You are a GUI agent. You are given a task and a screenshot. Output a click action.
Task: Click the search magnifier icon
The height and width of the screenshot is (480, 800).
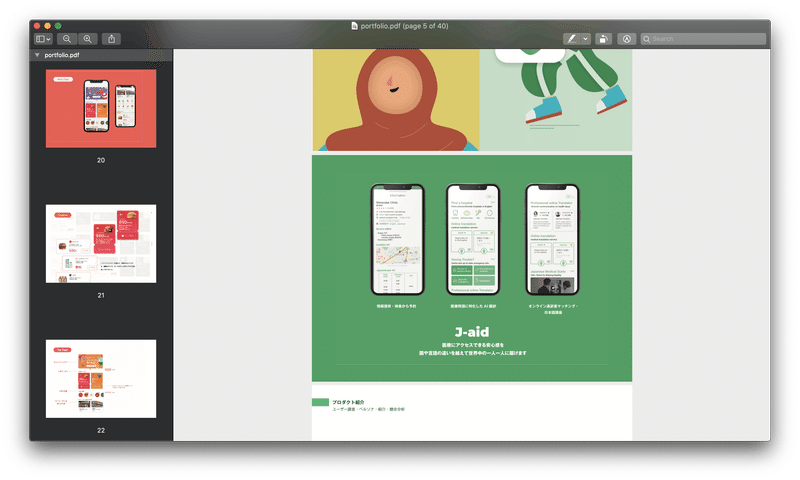(646, 39)
